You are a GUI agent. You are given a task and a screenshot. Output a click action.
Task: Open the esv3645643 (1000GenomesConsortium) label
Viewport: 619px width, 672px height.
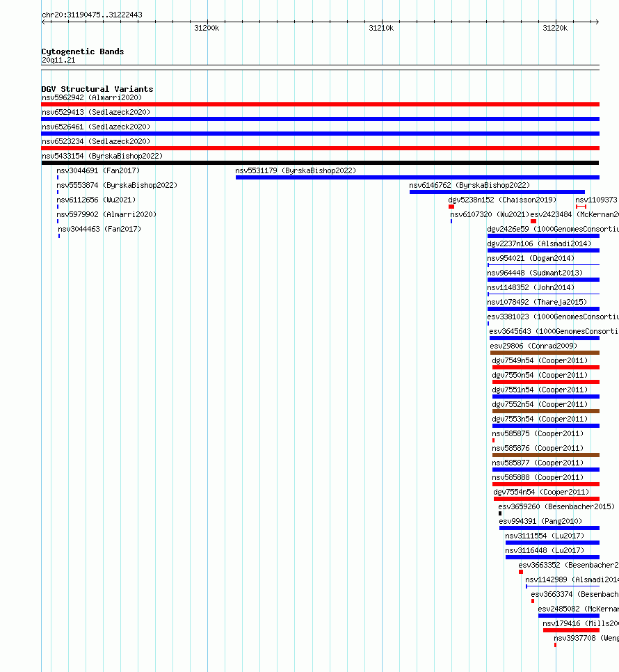coord(554,331)
